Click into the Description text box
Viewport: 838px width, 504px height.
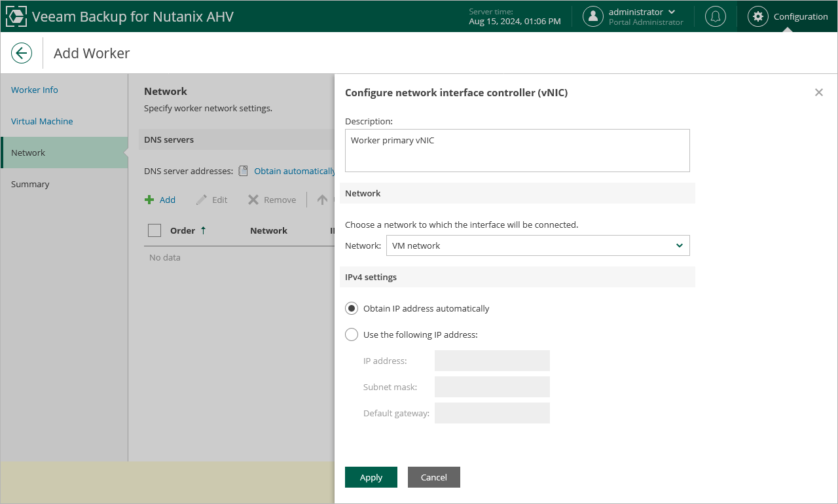[517, 151]
